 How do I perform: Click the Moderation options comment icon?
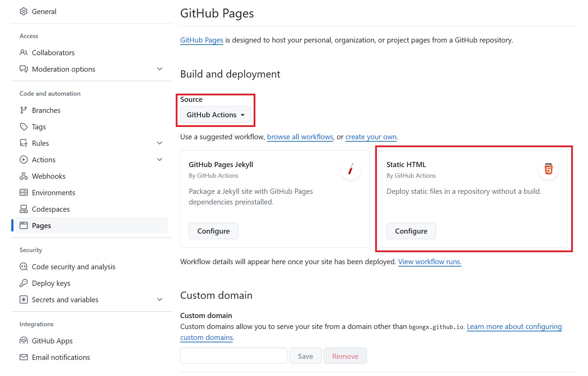point(24,69)
